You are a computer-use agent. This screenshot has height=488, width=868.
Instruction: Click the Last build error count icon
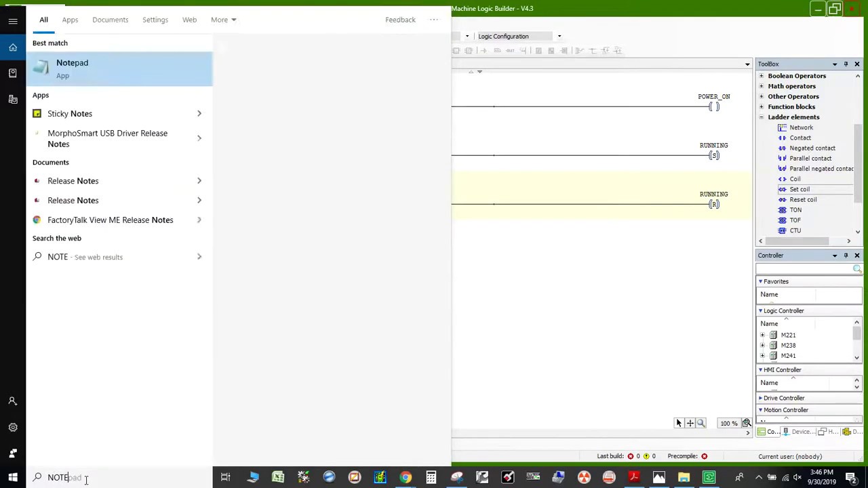(630, 456)
